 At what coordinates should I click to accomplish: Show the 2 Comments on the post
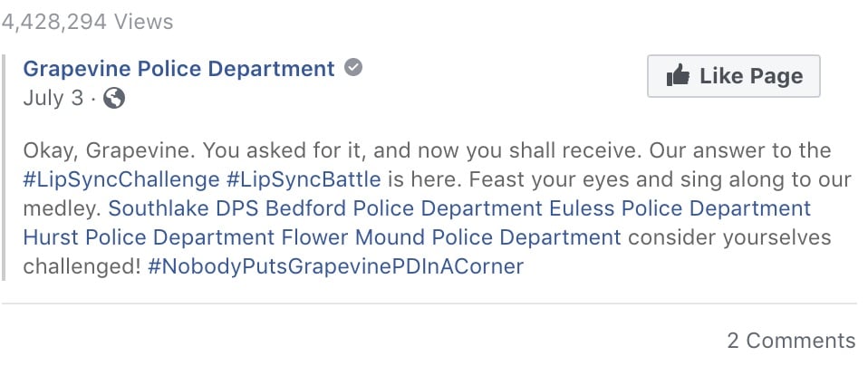click(791, 340)
